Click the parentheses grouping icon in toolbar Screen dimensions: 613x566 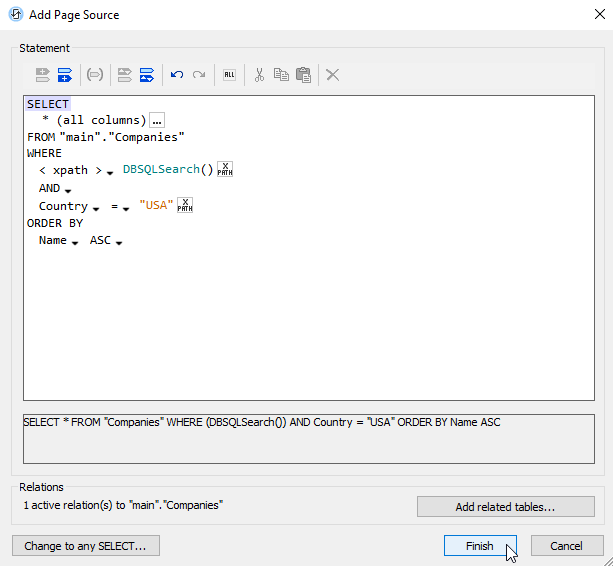(95, 75)
